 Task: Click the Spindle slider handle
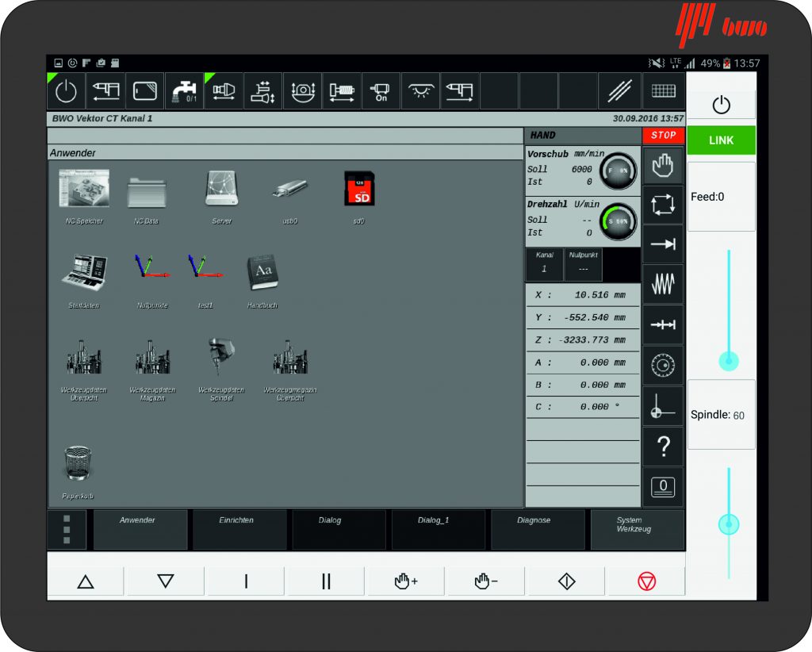pyautogui.click(x=729, y=524)
